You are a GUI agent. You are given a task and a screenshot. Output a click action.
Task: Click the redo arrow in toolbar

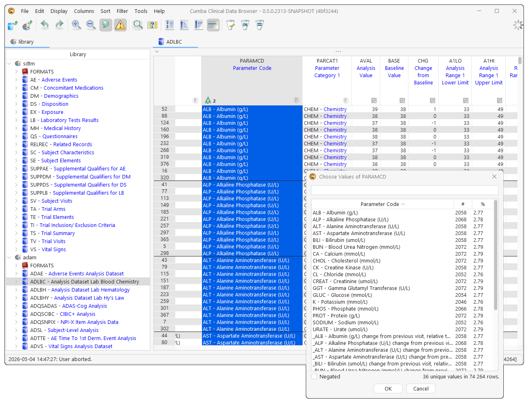tap(59, 25)
